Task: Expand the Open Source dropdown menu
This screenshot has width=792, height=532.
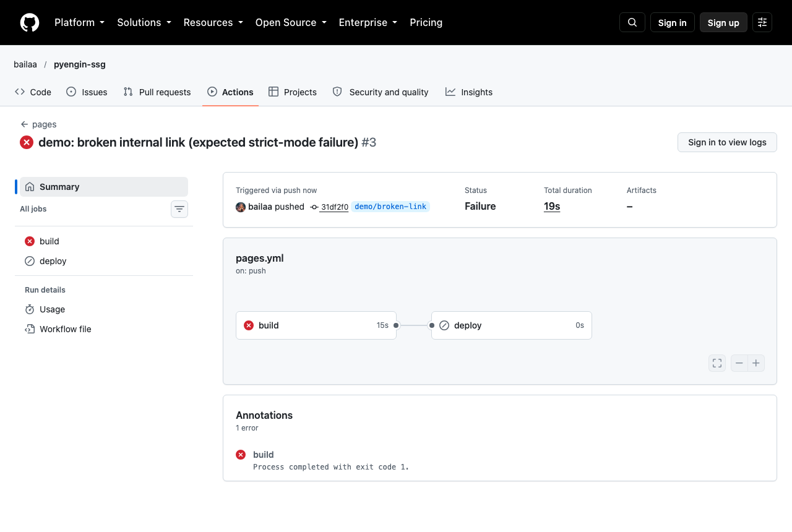Action: tap(291, 22)
